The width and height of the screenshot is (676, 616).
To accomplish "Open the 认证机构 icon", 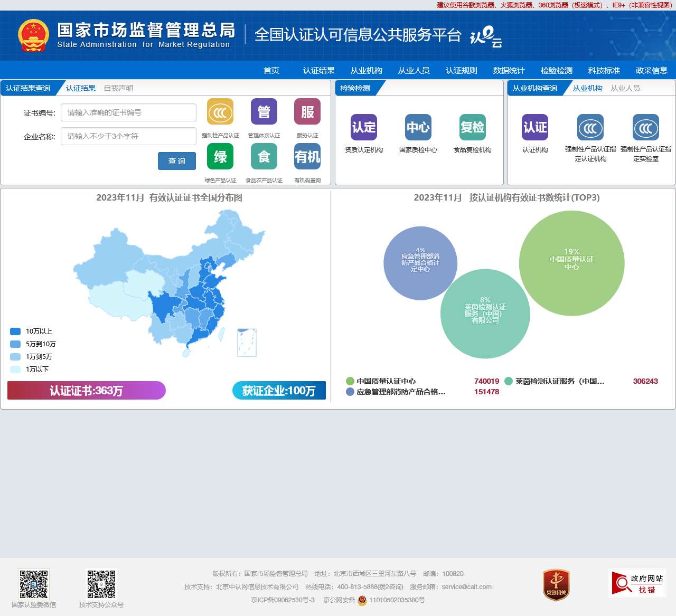I will pyautogui.click(x=535, y=127).
